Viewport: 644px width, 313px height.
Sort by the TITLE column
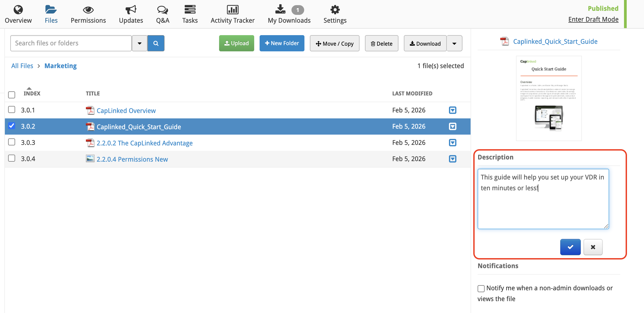[93, 94]
